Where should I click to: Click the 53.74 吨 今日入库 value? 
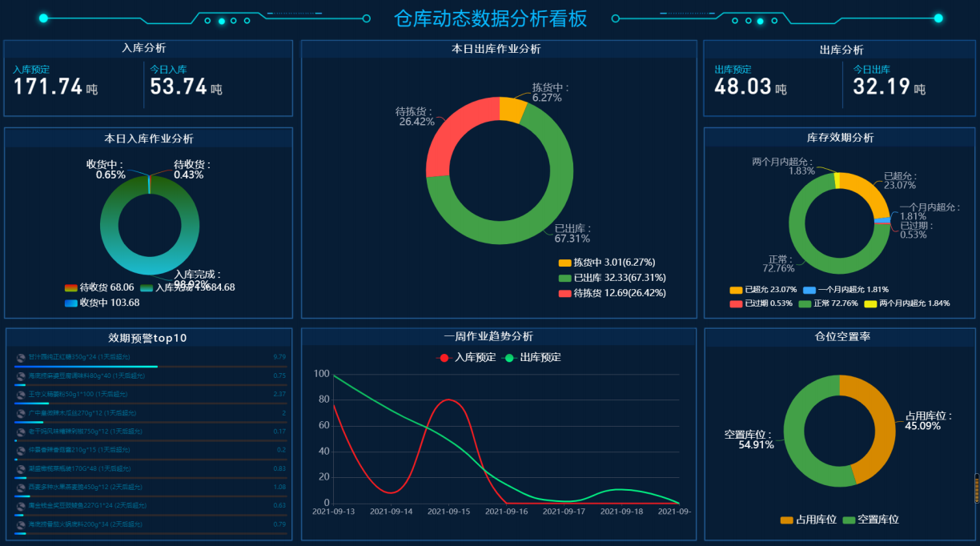coord(186,87)
